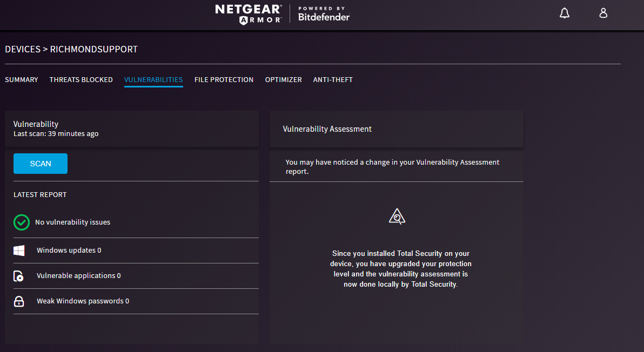Click the notification bell icon
The image size is (644, 352).
tap(565, 12)
